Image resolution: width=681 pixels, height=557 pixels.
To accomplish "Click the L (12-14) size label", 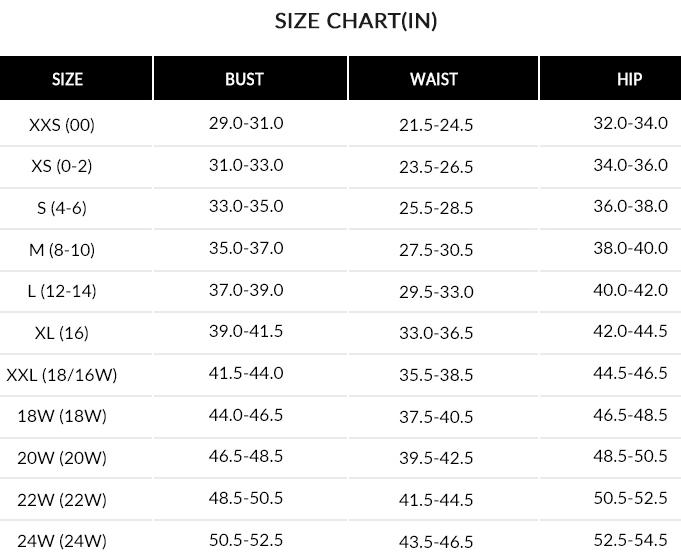I will [x=62, y=291].
